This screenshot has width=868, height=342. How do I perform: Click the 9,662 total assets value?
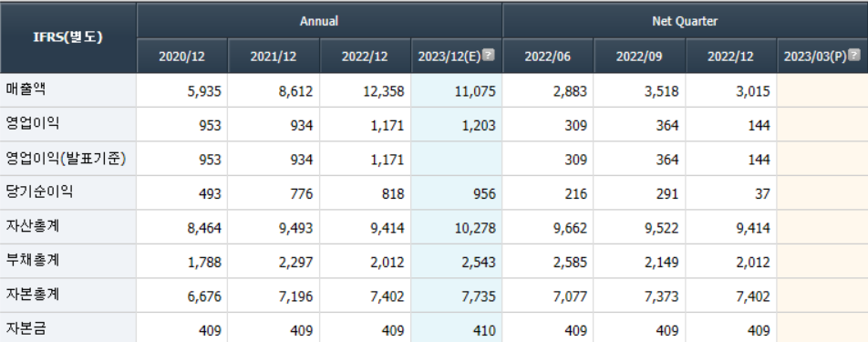pyautogui.click(x=570, y=228)
